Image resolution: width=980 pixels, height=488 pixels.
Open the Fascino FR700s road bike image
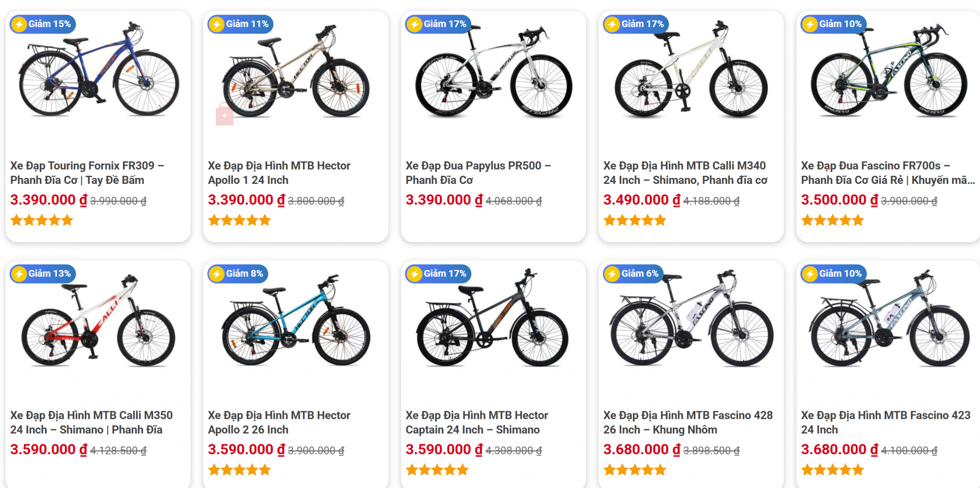click(x=888, y=72)
